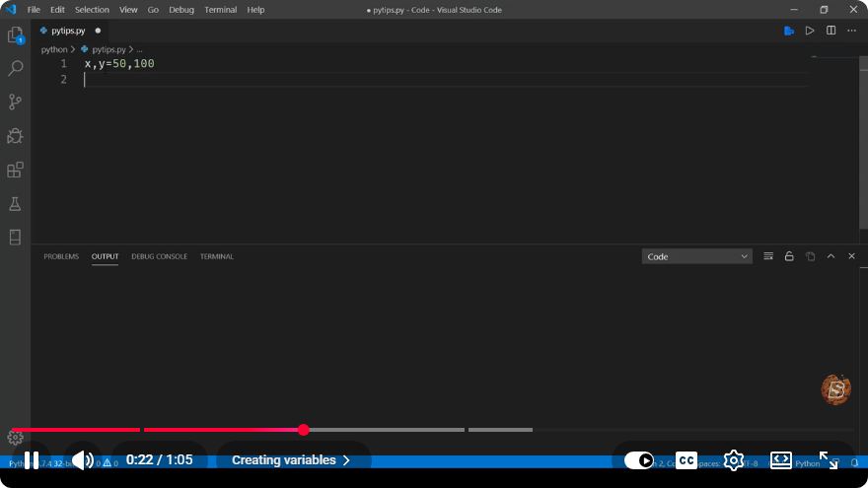
Task: Open the VS Code manage gear icon
Action: [16, 437]
